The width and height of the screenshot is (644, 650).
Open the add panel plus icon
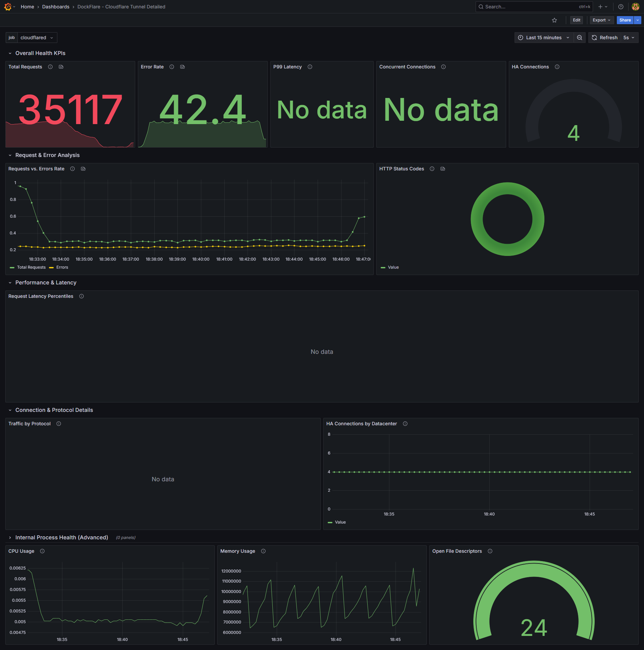click(x=601, y=7)
